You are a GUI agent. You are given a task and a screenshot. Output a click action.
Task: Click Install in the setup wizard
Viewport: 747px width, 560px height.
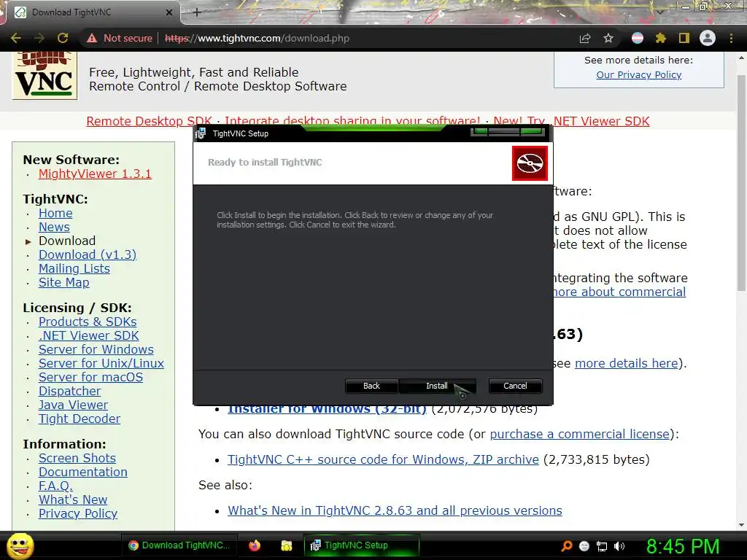[437, 386]
